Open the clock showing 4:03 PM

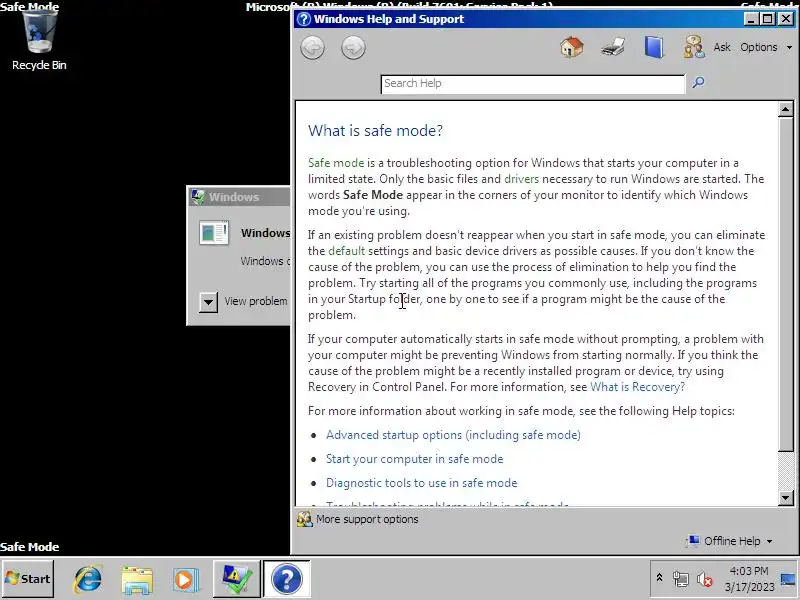coord(749,579)
